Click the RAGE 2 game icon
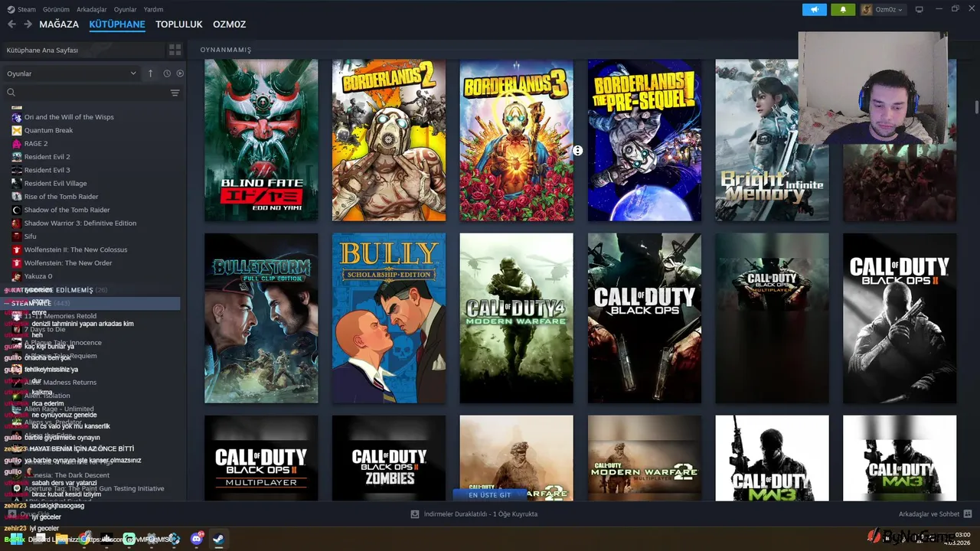980x551 pixels. click(x=17, y=143)
